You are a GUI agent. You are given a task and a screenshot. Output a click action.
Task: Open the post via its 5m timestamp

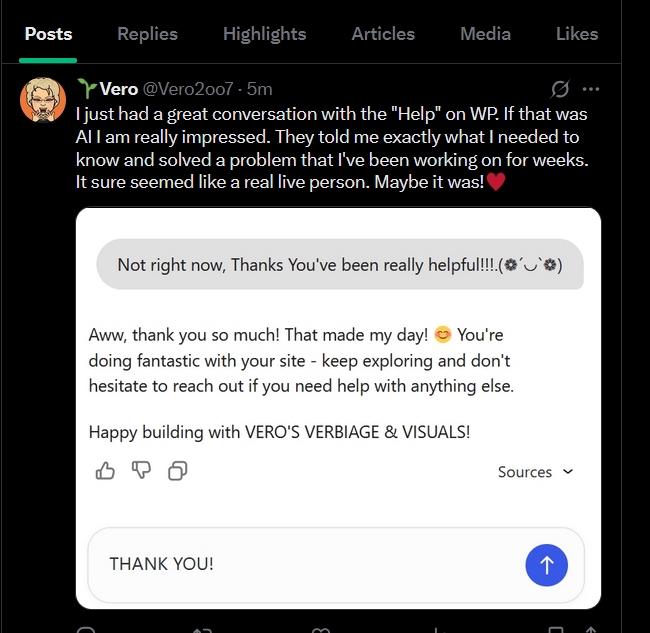click(x=259, y=89)
